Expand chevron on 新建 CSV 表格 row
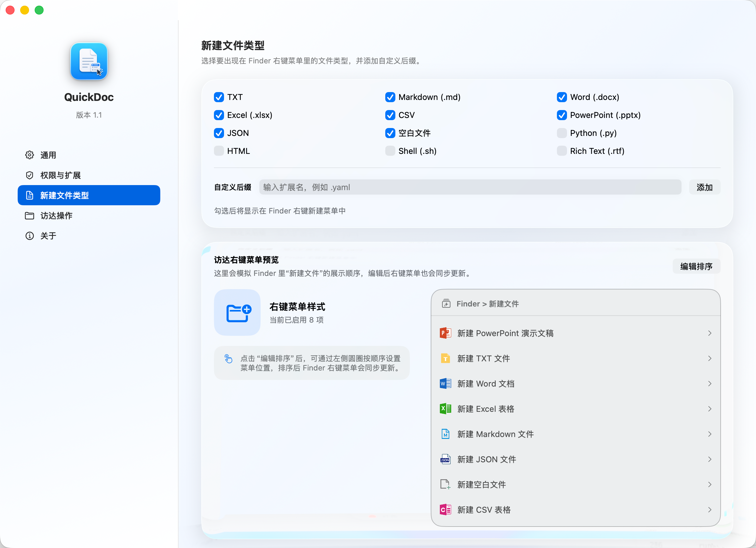 710,510
